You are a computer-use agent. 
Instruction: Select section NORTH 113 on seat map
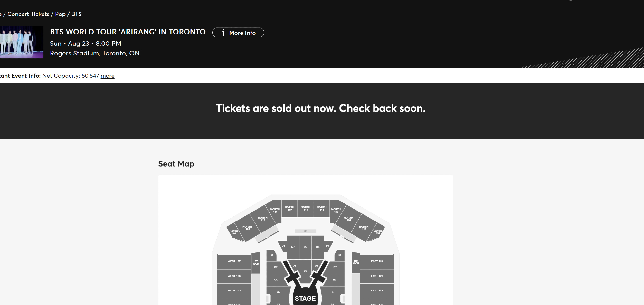306,209
